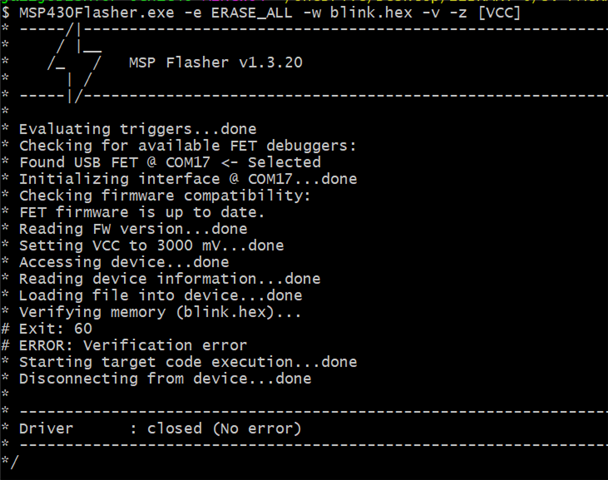
Task: Click the lightning bolt ASCII logo
Action: (74, 62)
